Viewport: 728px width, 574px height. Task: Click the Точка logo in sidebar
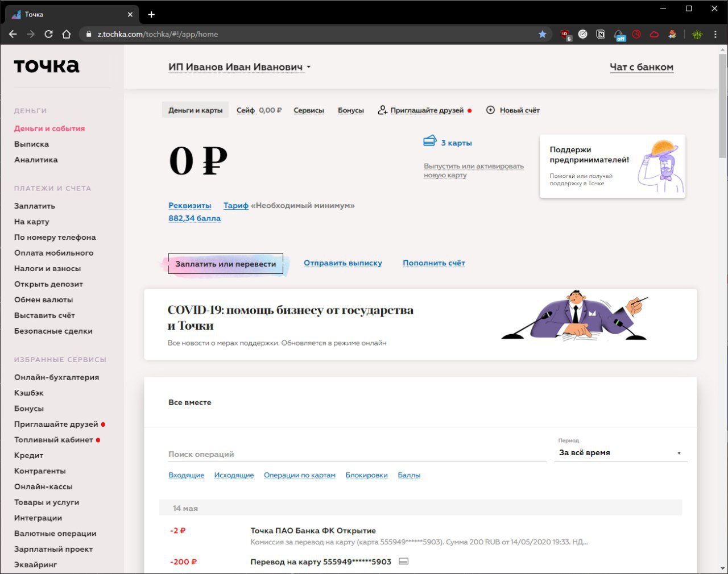[47, 66]
